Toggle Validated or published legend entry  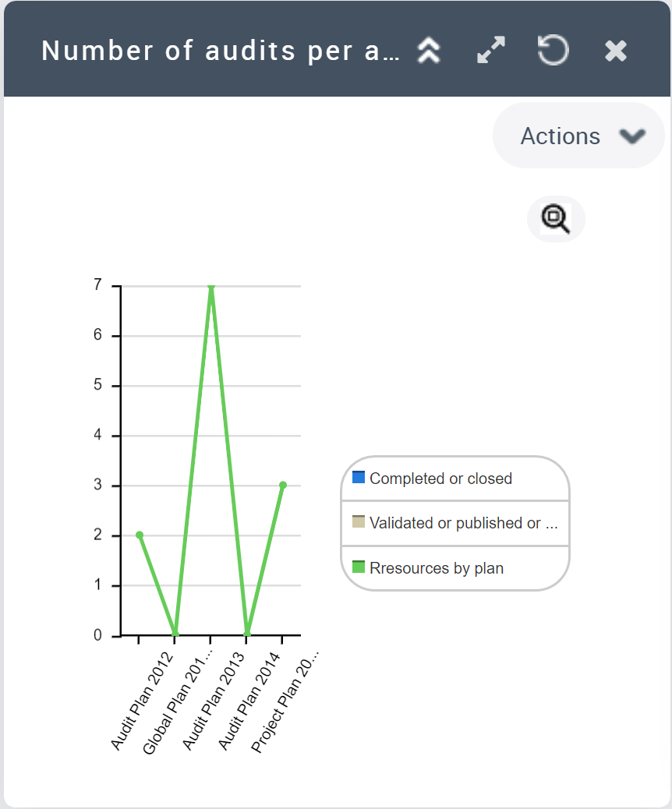(463, 523)
